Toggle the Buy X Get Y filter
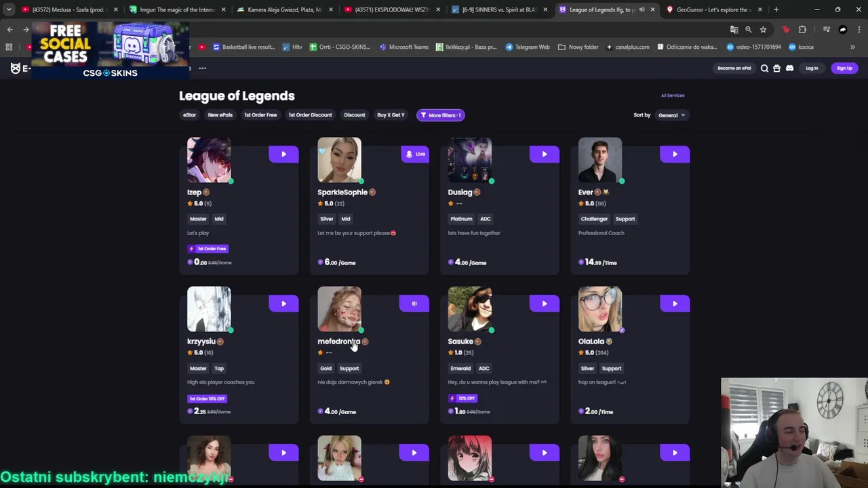 [391, 115]
